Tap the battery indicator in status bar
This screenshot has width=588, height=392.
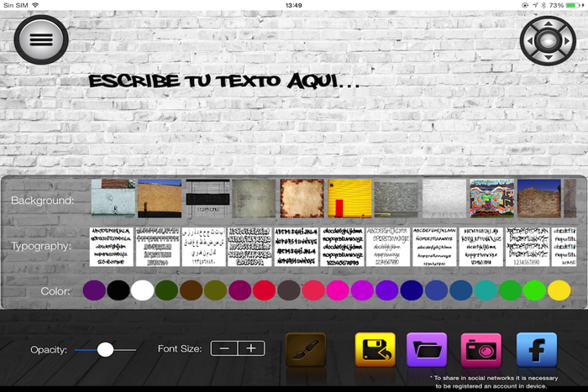point(574,5)
